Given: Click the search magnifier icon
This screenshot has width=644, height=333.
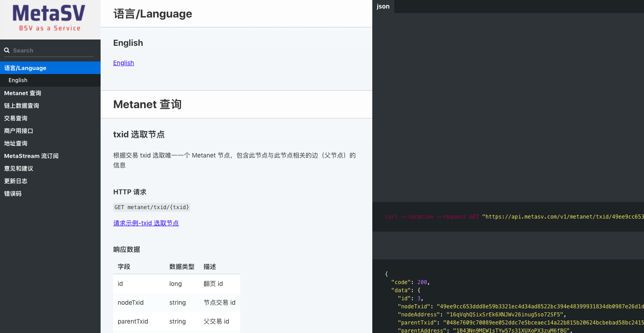Looking at the screenshot, I should click(x=7, y=50).
